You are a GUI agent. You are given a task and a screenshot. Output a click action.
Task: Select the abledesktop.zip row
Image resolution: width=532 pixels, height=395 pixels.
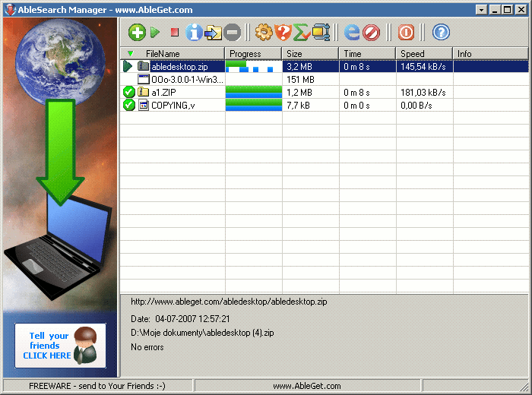[x=325, y=66]
